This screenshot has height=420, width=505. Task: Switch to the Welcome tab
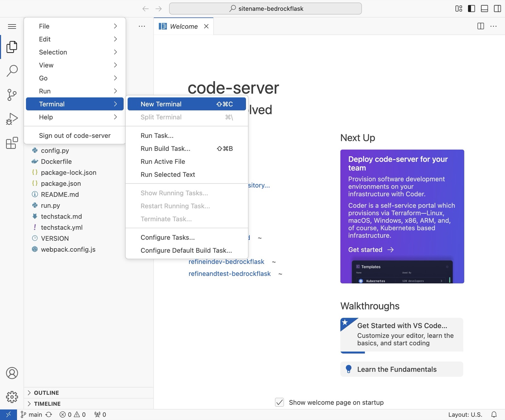[184, 26]
